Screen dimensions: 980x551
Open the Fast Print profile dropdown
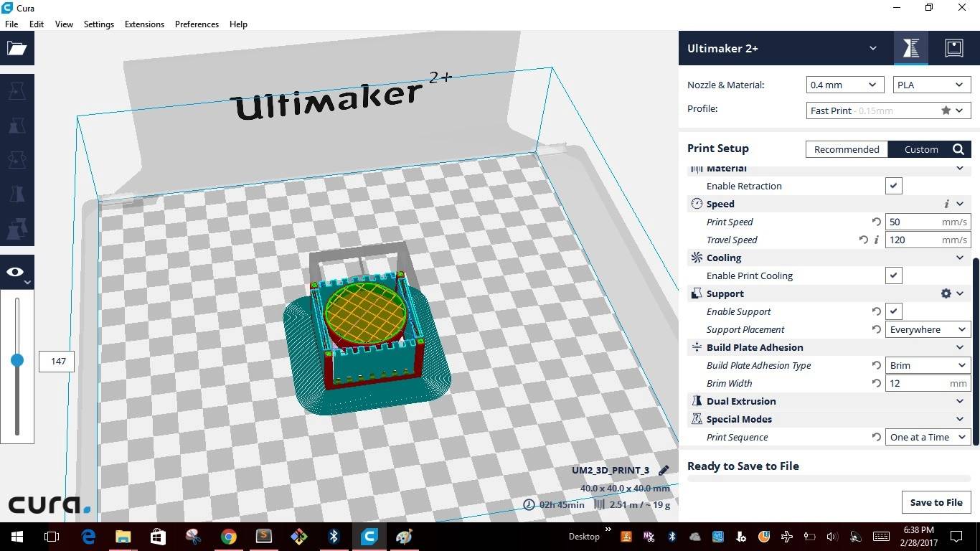tap(888, 110)
